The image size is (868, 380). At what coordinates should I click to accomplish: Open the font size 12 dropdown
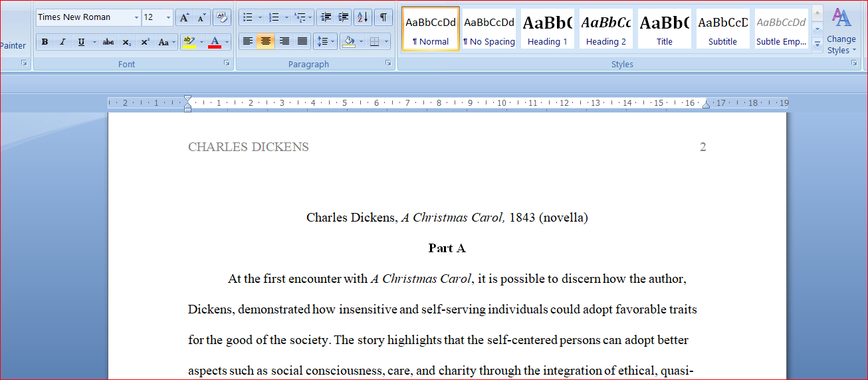(168, 17)
